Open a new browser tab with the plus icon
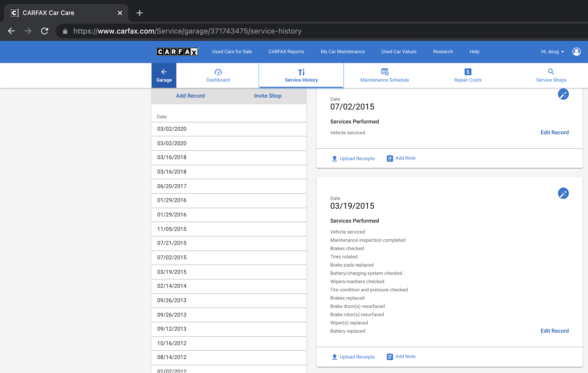Image resolution: width=588 pixels, height=373 pixels. click(140, 13)
